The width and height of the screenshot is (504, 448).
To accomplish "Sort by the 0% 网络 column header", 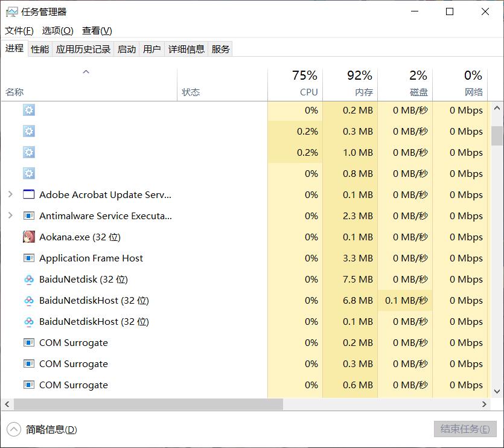I will pyautogui.click(x=460, y=85).
